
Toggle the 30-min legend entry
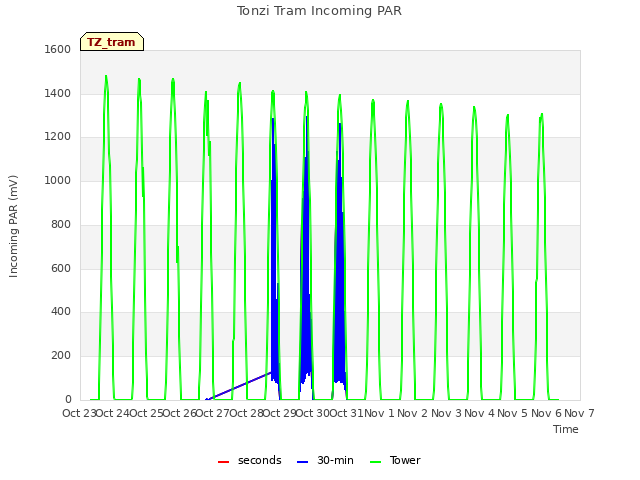point(325,460)
